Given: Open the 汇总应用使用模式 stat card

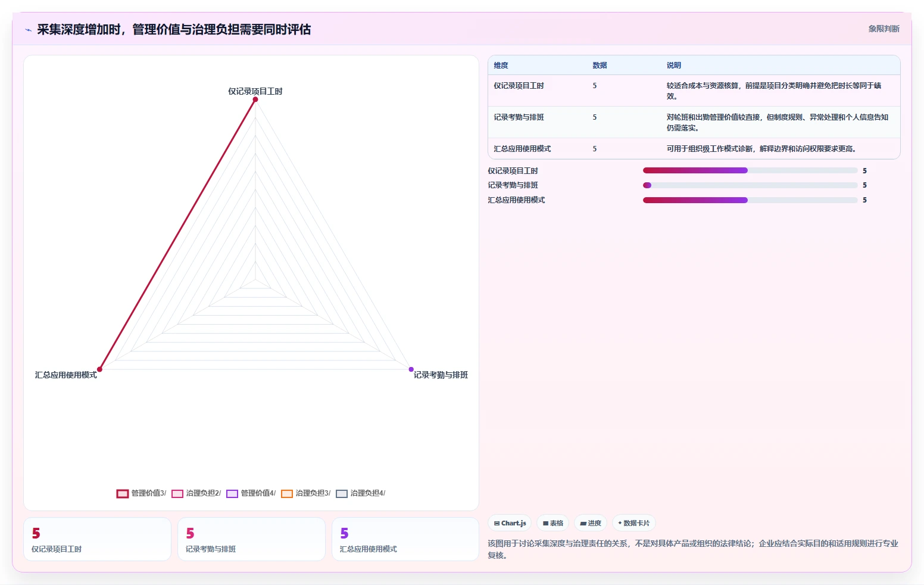Looking at the screenshot, I should tap(405, 539).
